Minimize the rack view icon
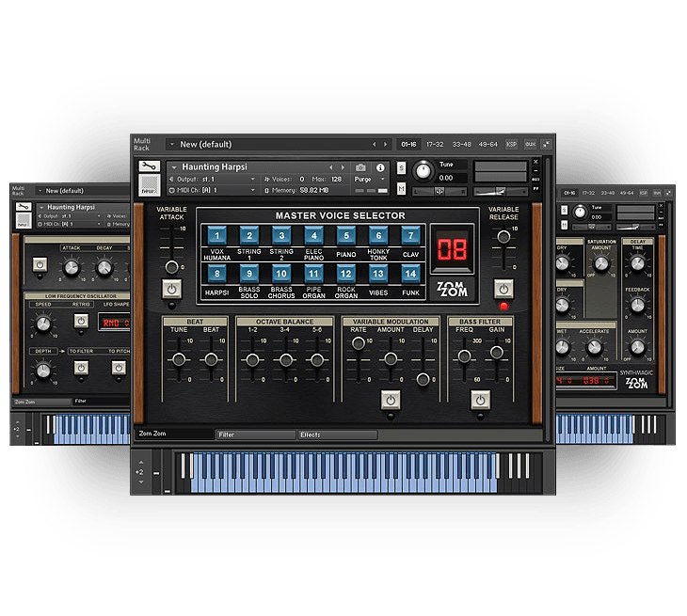The height and width of the screenshot is (616, 687). click(x=546, y=144)
